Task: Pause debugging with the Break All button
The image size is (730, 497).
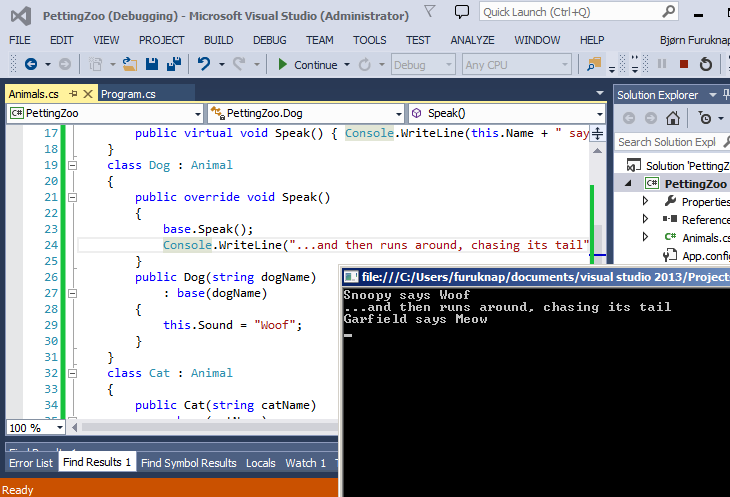Action: coord(662,64)
